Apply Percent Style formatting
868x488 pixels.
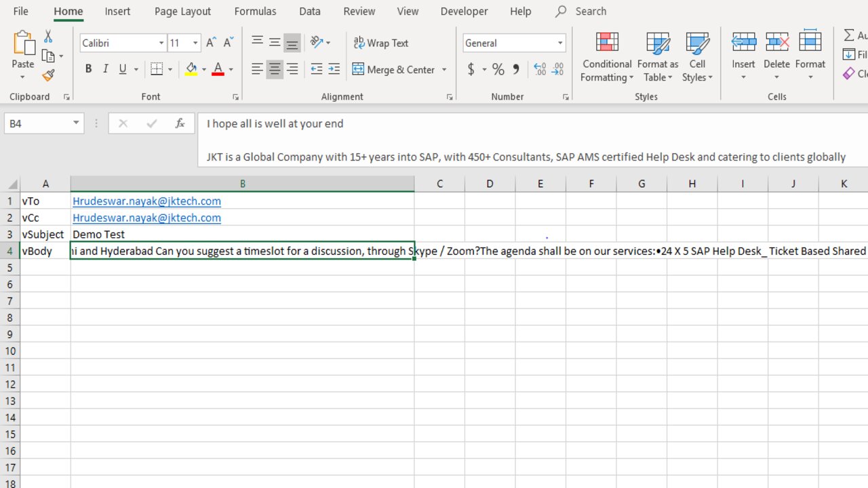(x=498, y=69)
